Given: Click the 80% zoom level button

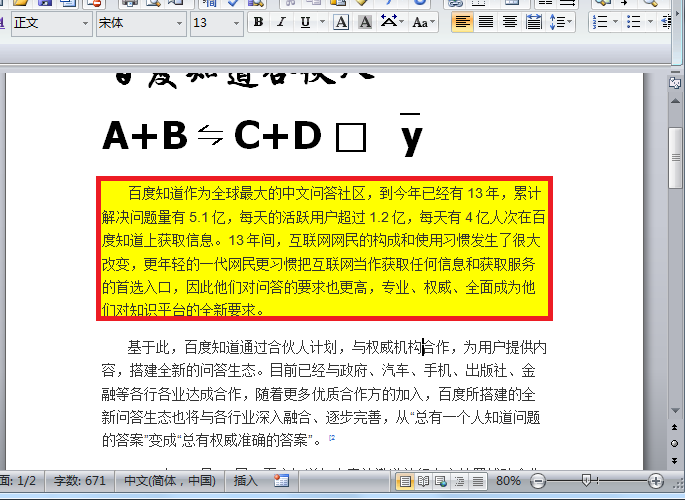Looking at the screenshot, I should [x=508, y=481].
